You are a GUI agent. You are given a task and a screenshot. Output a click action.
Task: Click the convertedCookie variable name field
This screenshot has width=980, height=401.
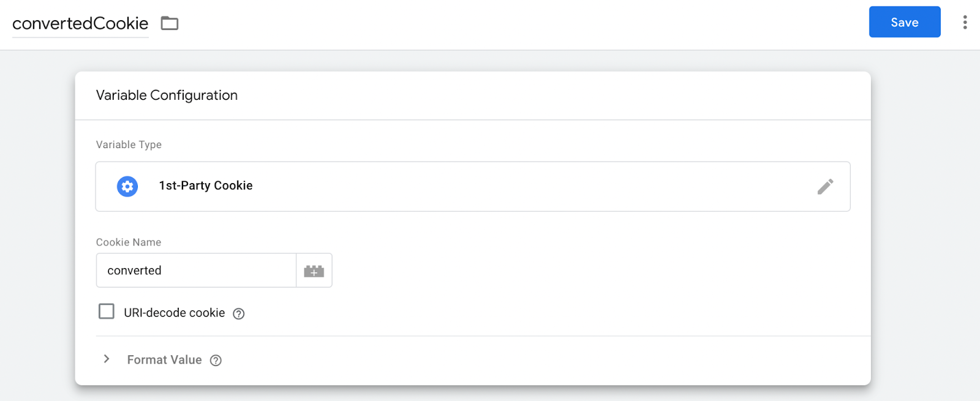coord(80,23)
